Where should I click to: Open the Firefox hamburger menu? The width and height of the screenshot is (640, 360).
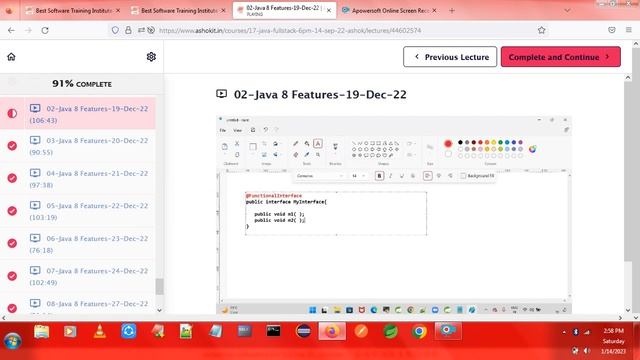(629, 30)
